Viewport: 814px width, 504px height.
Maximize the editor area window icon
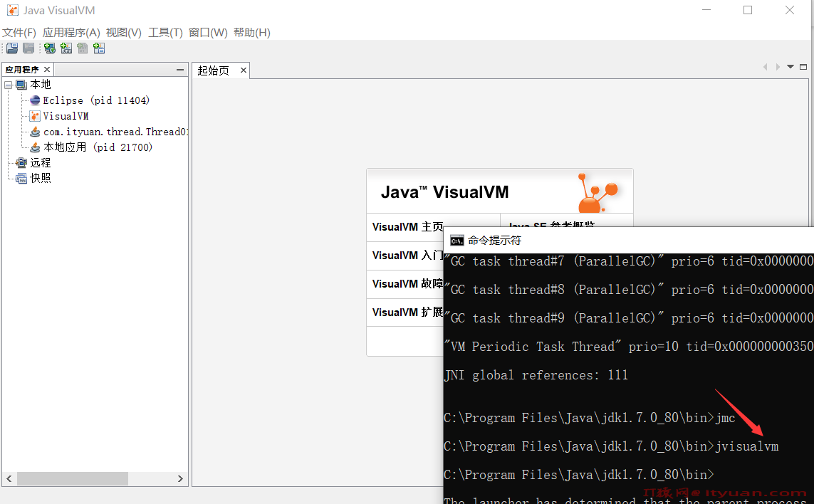tap(803, 66)
